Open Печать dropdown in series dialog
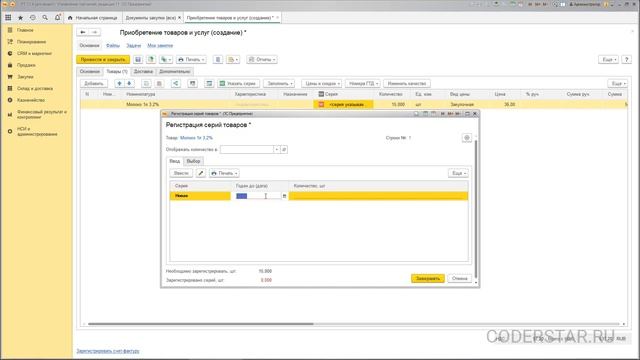 (x=224, y=173)
